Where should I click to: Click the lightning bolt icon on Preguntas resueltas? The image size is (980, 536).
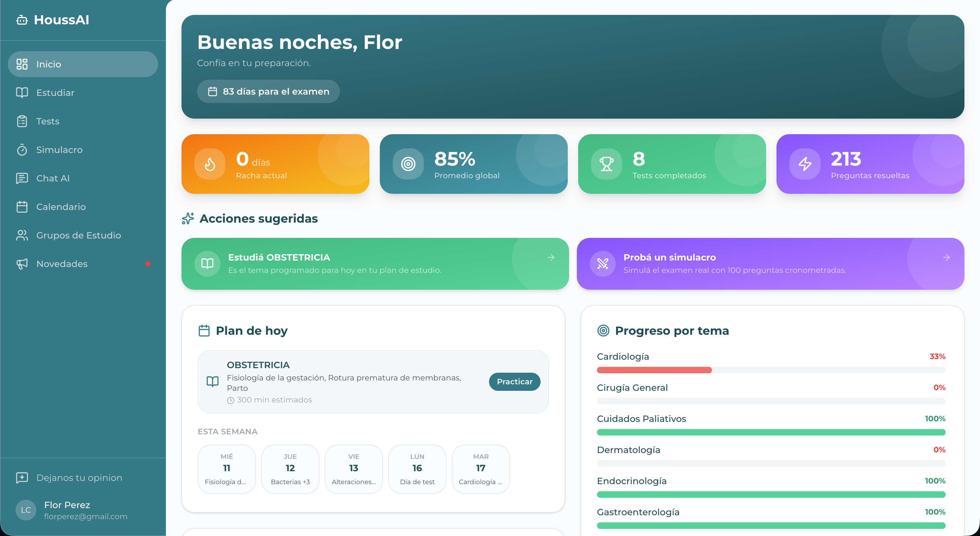805,164
